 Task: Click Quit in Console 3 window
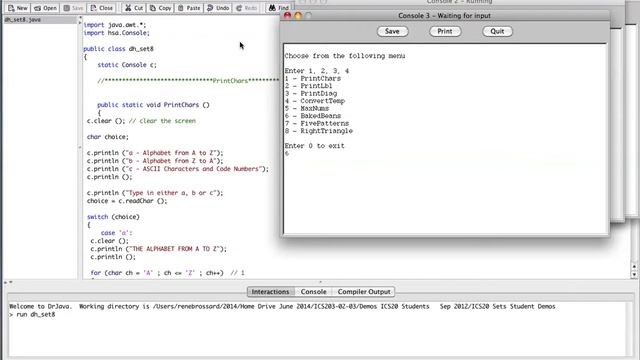(x=497, y=31)
